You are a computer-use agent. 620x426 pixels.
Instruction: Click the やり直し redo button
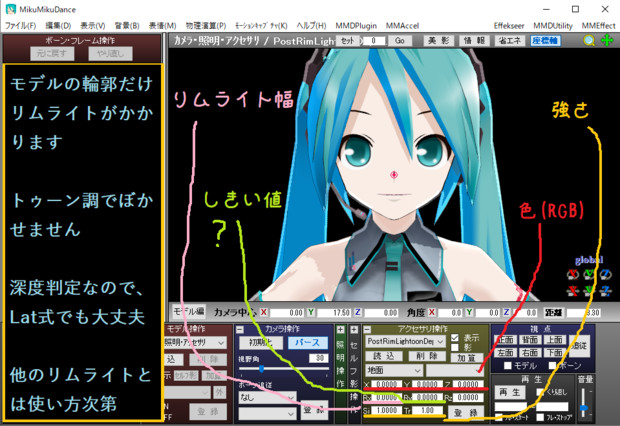click(x=110, y=53)
